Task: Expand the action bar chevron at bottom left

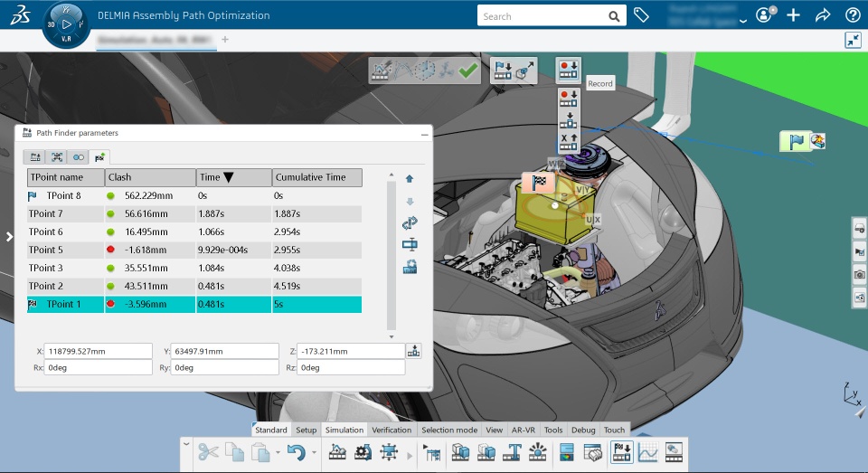Action: pyautogui.click(x=186, y=444)
